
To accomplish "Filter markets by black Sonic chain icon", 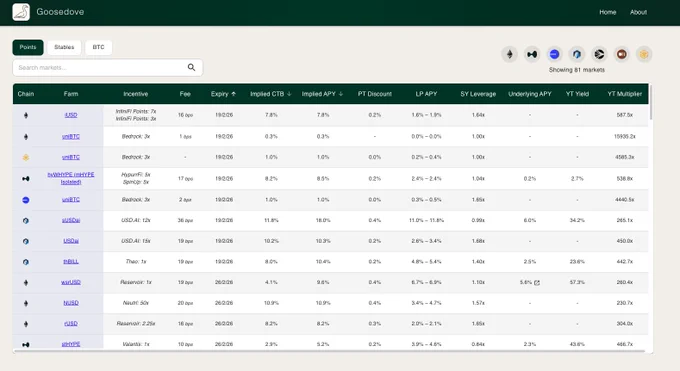I will point(599,54).
